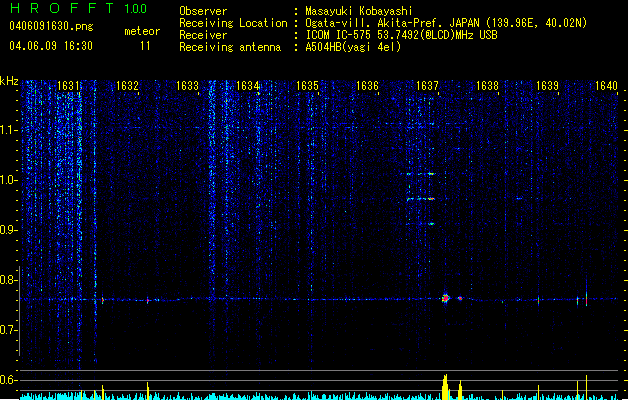Click the 0.9 kHz frequency label

pyautogui.click(x=9, y=230)
